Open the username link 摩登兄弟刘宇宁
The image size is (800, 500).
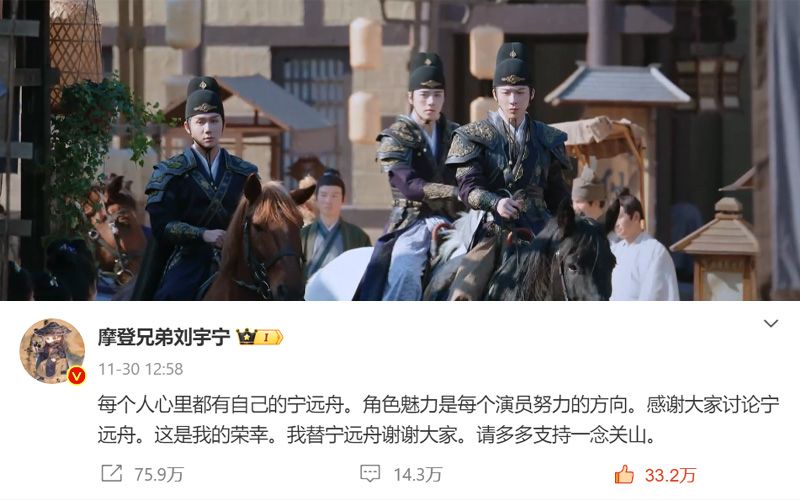(164, 337)
